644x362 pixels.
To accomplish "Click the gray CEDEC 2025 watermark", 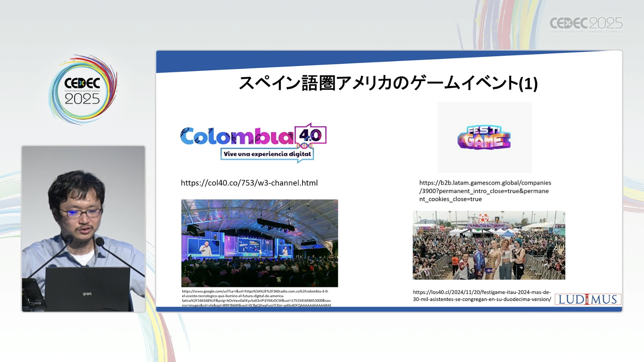I will click(586, 24).
